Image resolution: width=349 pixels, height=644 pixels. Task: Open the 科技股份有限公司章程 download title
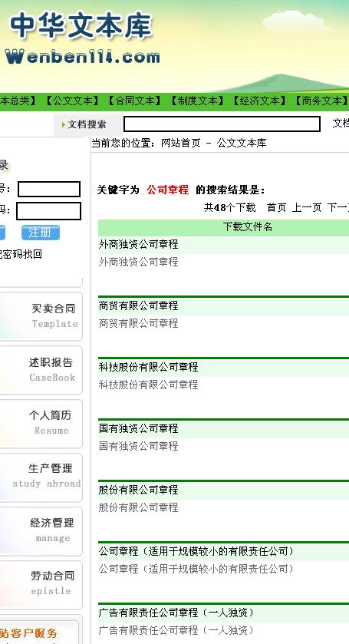pyautogui.click(x=148, y=367)
